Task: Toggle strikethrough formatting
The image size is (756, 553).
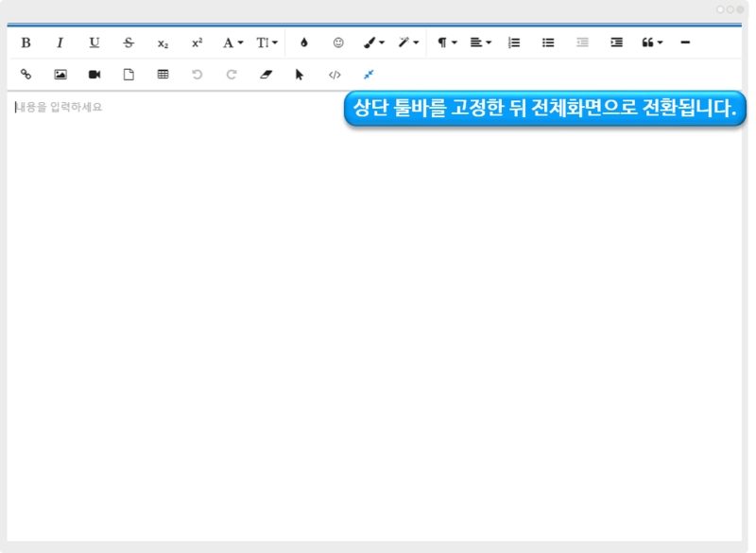Action: click(129, 43)
